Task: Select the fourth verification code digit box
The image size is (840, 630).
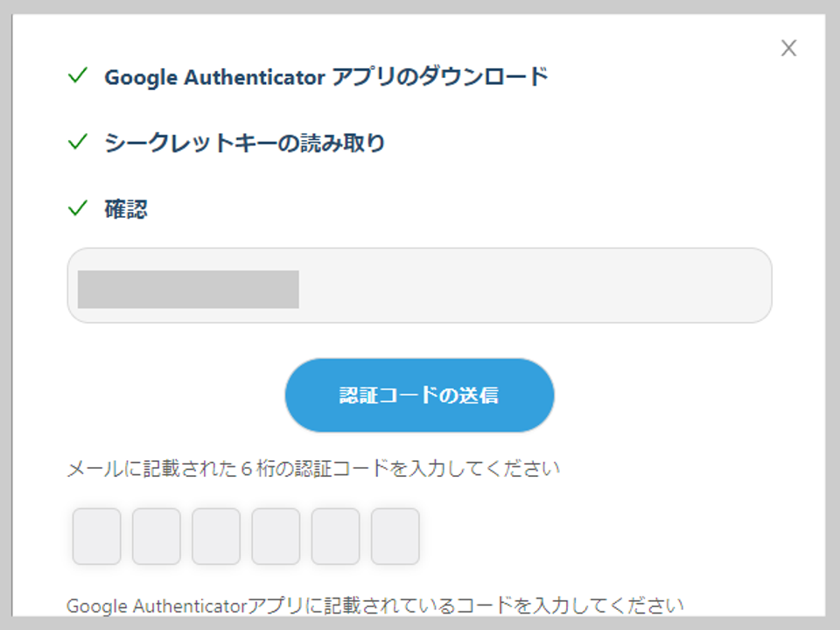Action: (276, 536)
